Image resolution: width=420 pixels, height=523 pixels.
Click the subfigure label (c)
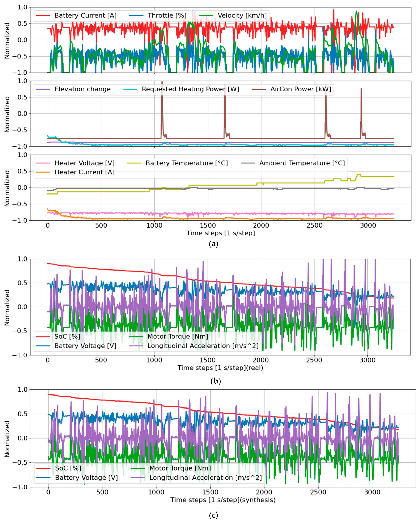coord(213,515)
